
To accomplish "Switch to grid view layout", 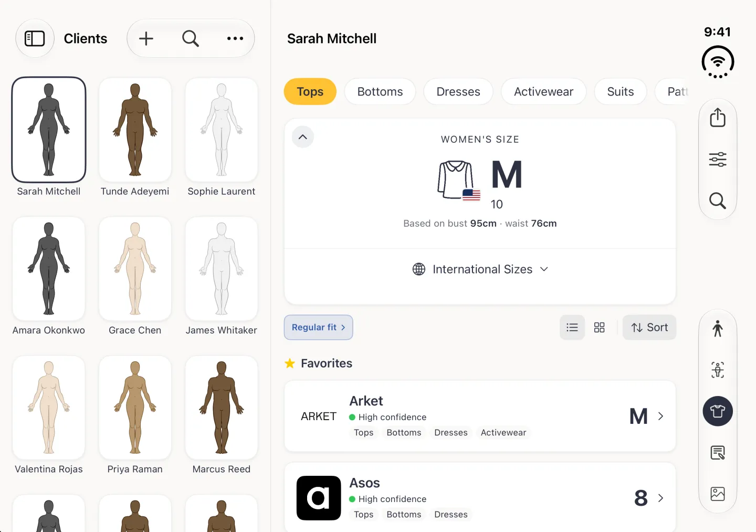I will coord(600,327).
